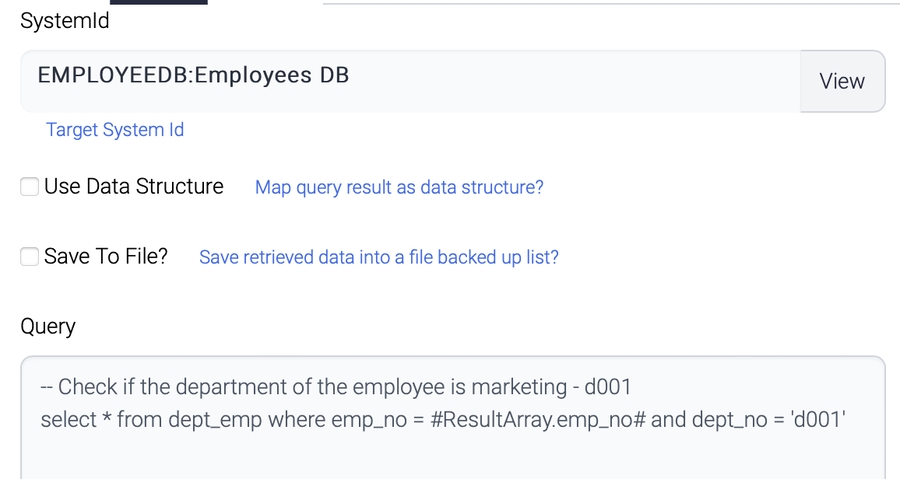
Task: Click the Save To File? label text
Action: point(106,257)
